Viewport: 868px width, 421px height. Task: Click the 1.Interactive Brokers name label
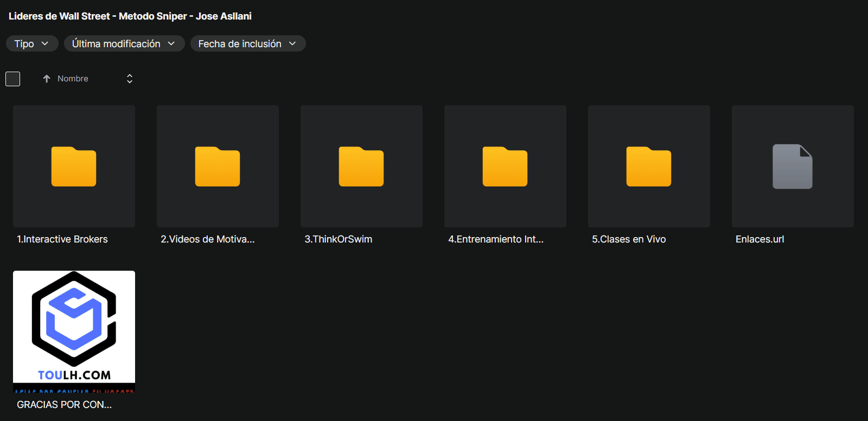tap(62, 239)
